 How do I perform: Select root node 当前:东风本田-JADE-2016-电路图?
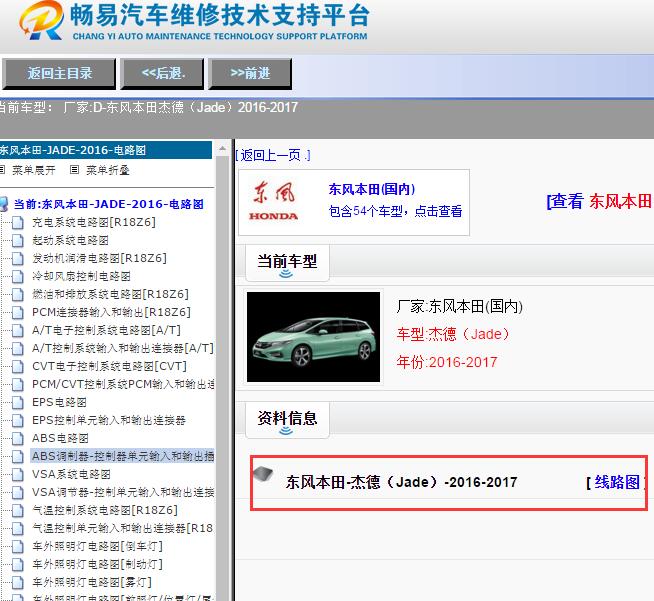[108, 204]
